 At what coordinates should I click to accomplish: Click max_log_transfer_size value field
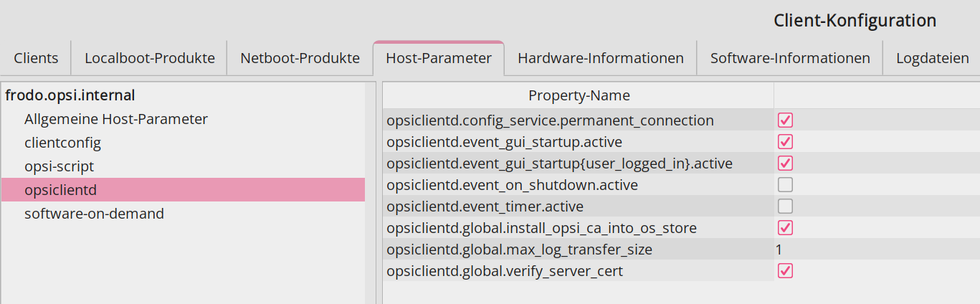(x=875, y=250)
